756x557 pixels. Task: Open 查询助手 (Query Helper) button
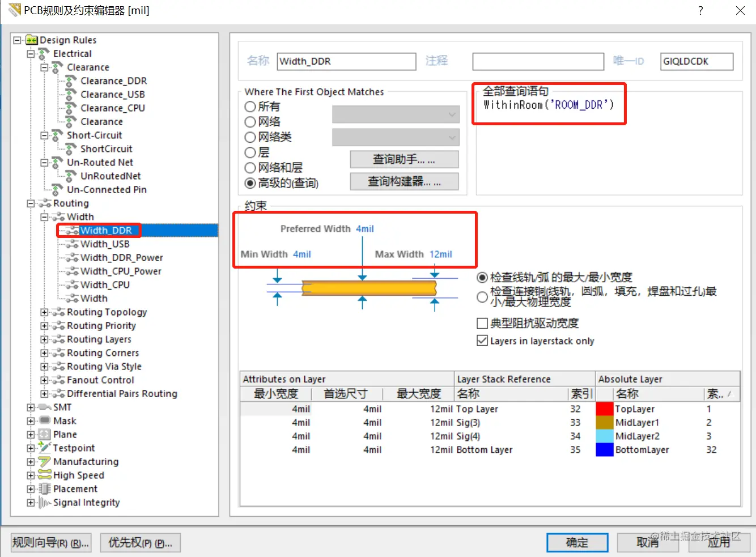point(404,160)
